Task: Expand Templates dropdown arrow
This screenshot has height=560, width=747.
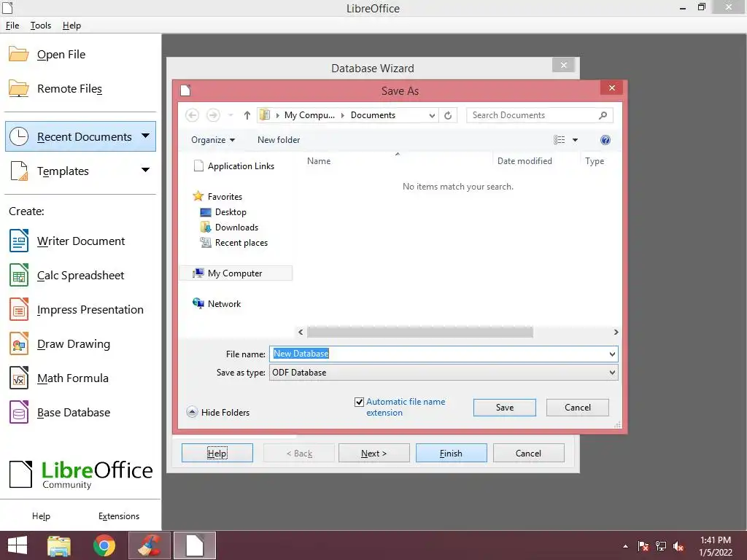Action: tap(145, 170)
